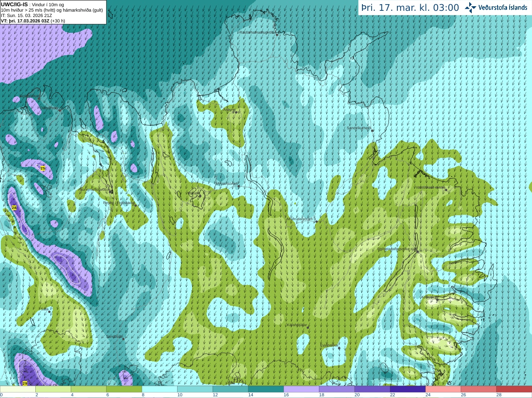Pick the 18–20 m/s light purple swatch
The height and width of the screenshot is (398, 532).
tap(337, 389)
